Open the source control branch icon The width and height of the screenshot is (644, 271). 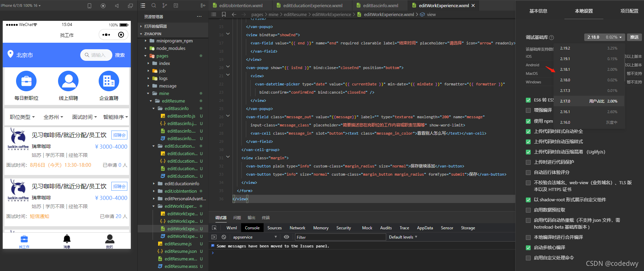(x=165, y=5)
